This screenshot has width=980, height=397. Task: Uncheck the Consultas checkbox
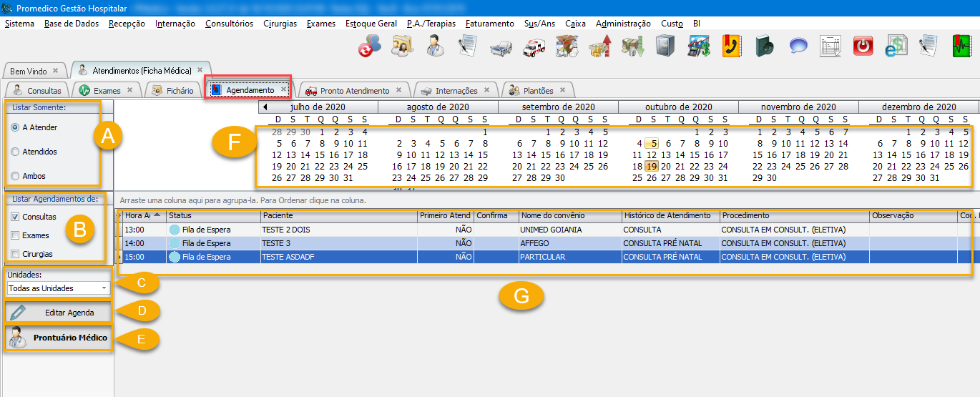click(15, 217)
